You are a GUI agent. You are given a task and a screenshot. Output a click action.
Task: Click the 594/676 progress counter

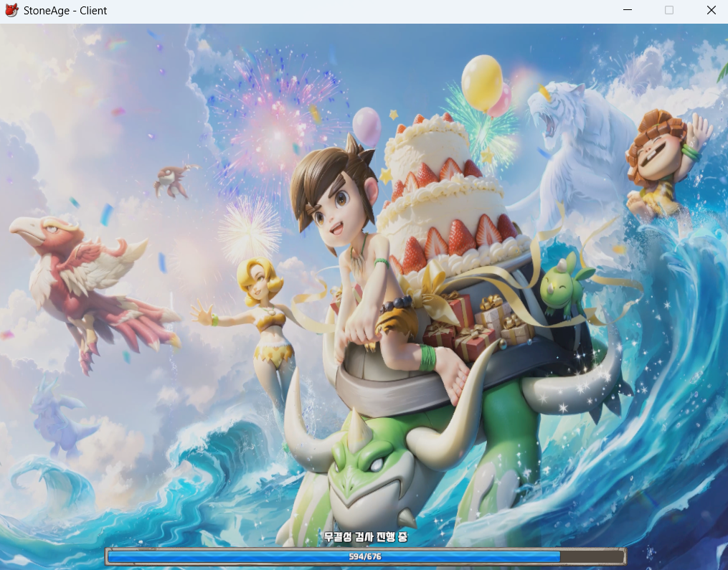365,557
